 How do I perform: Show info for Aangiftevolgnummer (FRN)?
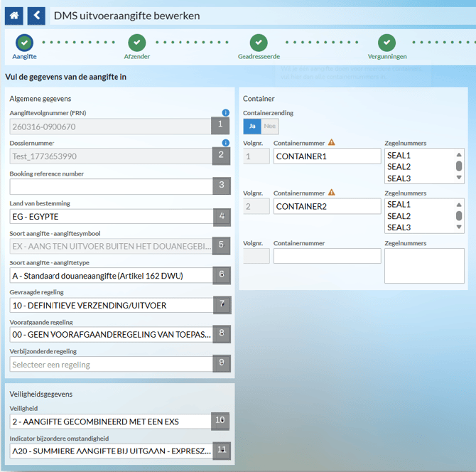225,113
